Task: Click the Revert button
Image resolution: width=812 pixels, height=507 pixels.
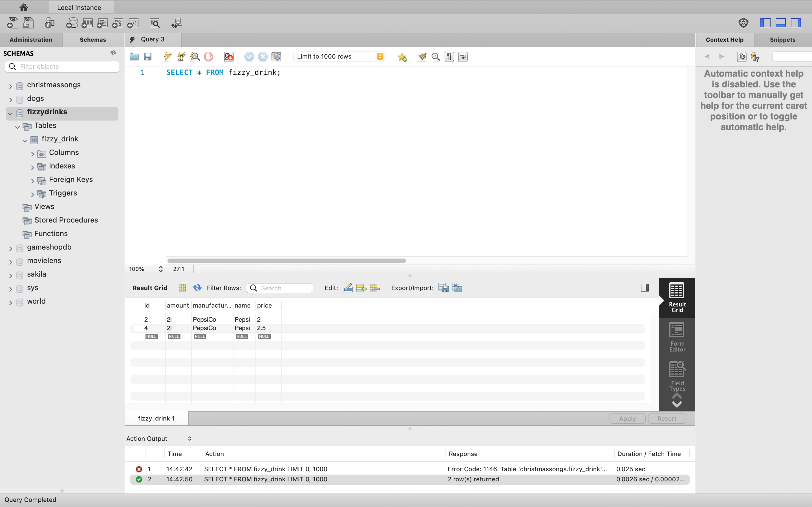Action: click(x=667, y=419)
